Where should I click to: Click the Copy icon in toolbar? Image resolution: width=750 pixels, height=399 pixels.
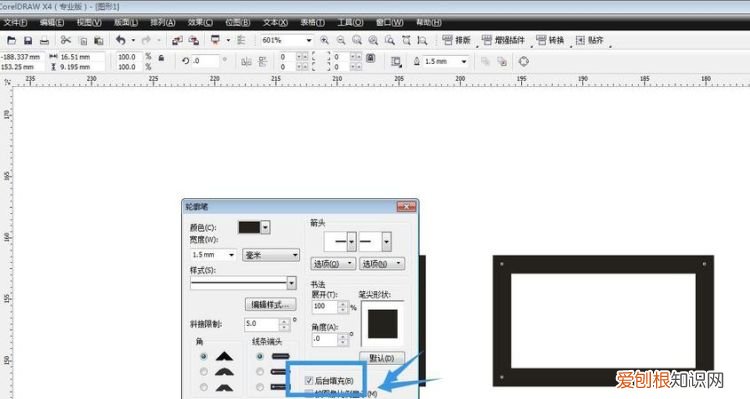83,41
